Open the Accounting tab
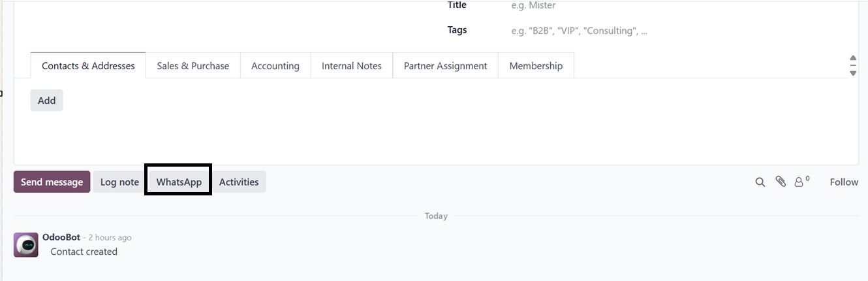Image resolution: width=868 pixels, height=281 pixels. click(275, 66)
